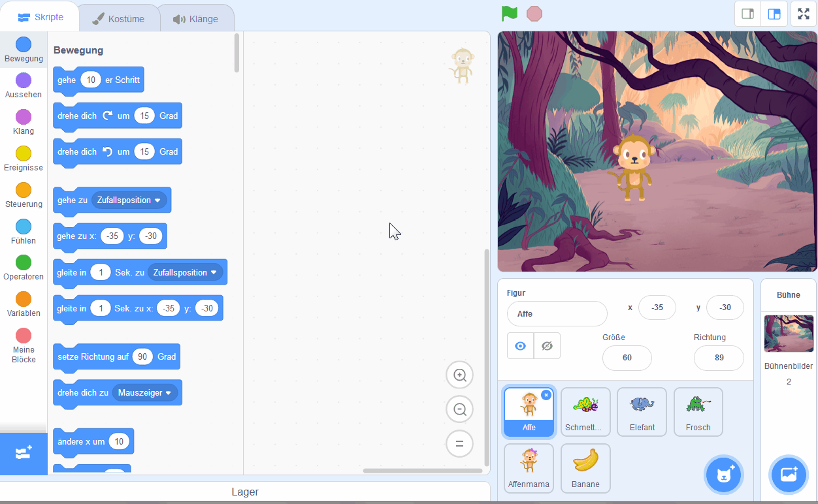
Task: Select the orange Steuerung category circle
Action: 24,190
